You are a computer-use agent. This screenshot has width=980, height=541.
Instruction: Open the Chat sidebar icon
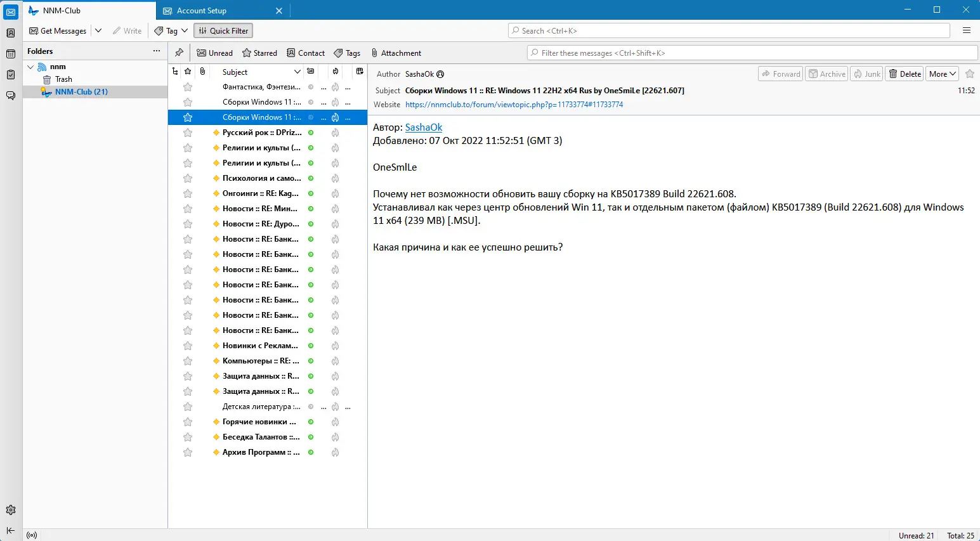(11, 96)
